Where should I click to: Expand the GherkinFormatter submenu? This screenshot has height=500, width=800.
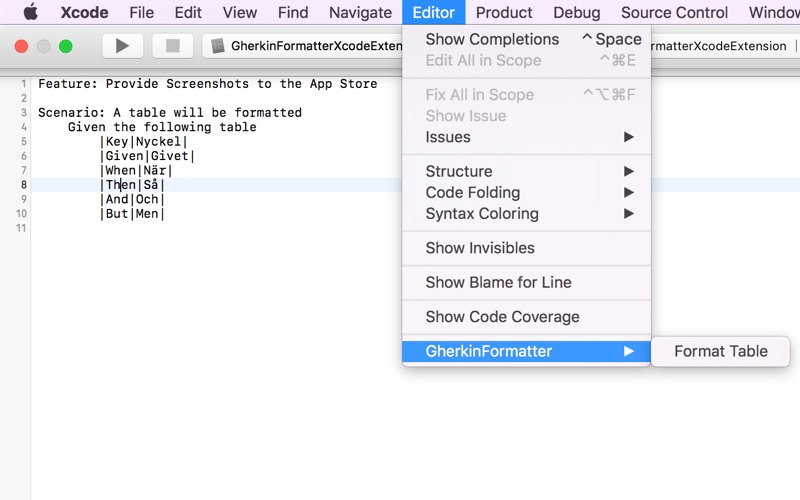point(527,351)
